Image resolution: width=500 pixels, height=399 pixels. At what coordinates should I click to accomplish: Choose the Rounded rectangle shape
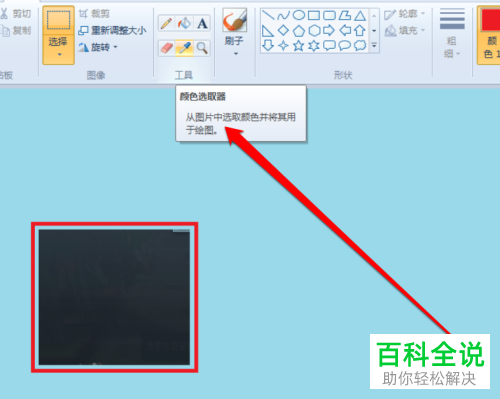tap(329, 15)
